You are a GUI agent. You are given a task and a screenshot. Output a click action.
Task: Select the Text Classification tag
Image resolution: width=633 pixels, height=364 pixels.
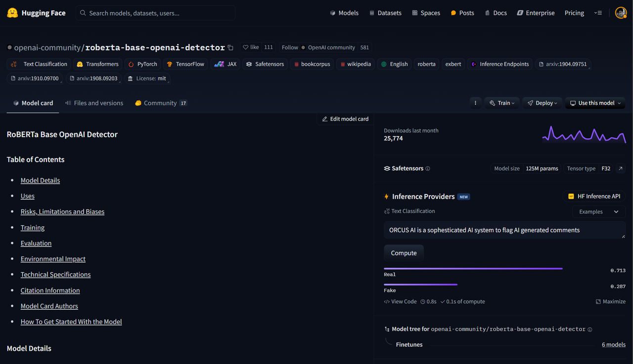[x=39, y=64]
